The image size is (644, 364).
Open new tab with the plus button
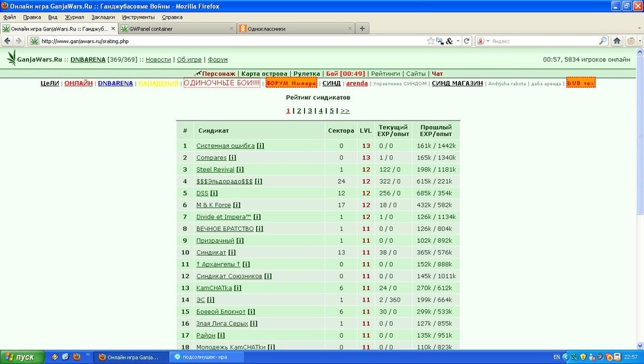[362, 28]
